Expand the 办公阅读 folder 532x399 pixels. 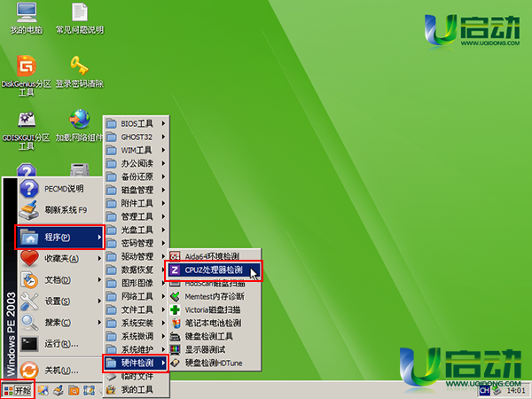(136, 163)
